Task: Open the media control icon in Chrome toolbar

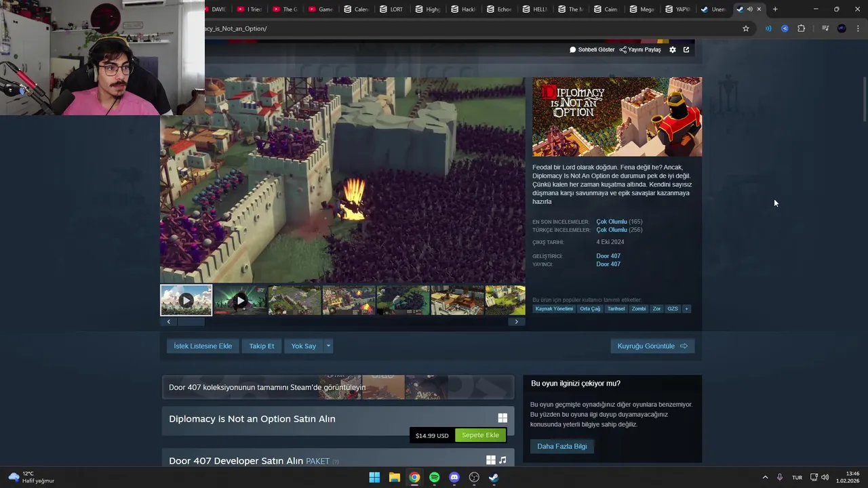Action: [825, 28]
